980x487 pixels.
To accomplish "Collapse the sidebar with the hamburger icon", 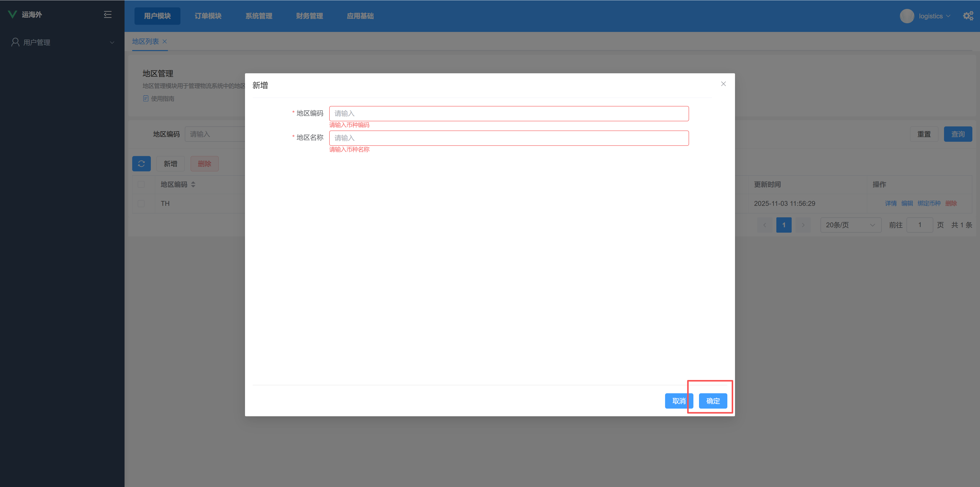I will (x=108, y=15).
